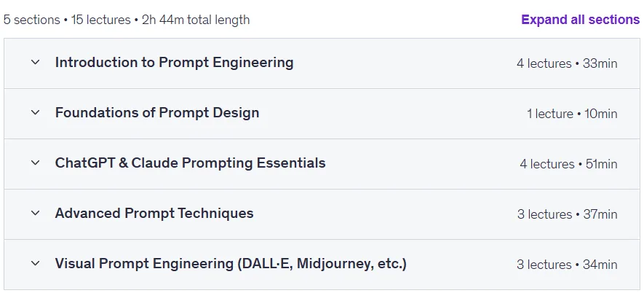
Task: Click the 2h 44m total length text
Action: tap(196, 20)
